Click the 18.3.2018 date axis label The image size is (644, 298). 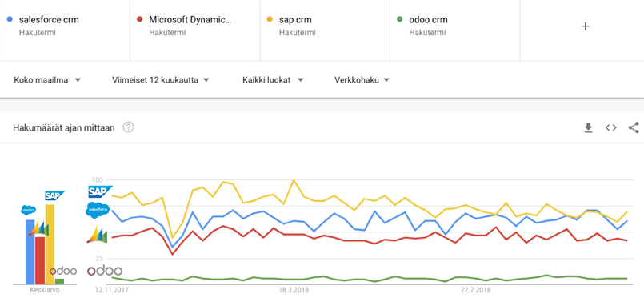[294, 290]
